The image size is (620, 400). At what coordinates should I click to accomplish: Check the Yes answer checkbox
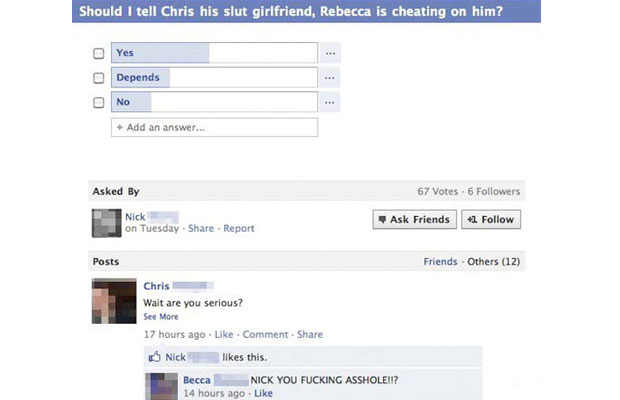pos(98,53)
